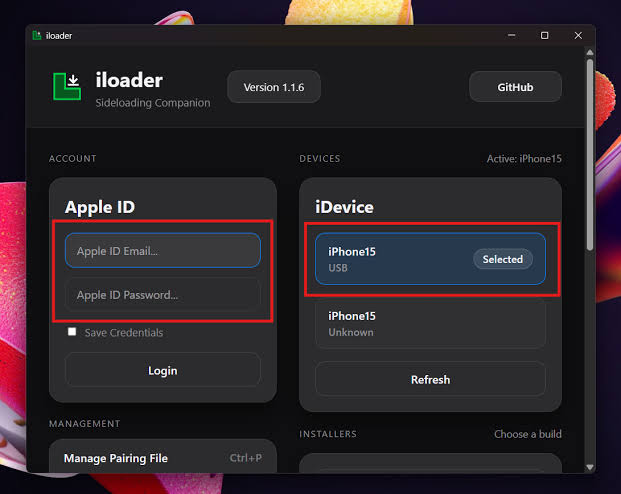Image resolution: width=621 pixels, height=494 pixels.
Task: Click the 'Active: iPhone15' status text
Action: [x=524, y=158]
